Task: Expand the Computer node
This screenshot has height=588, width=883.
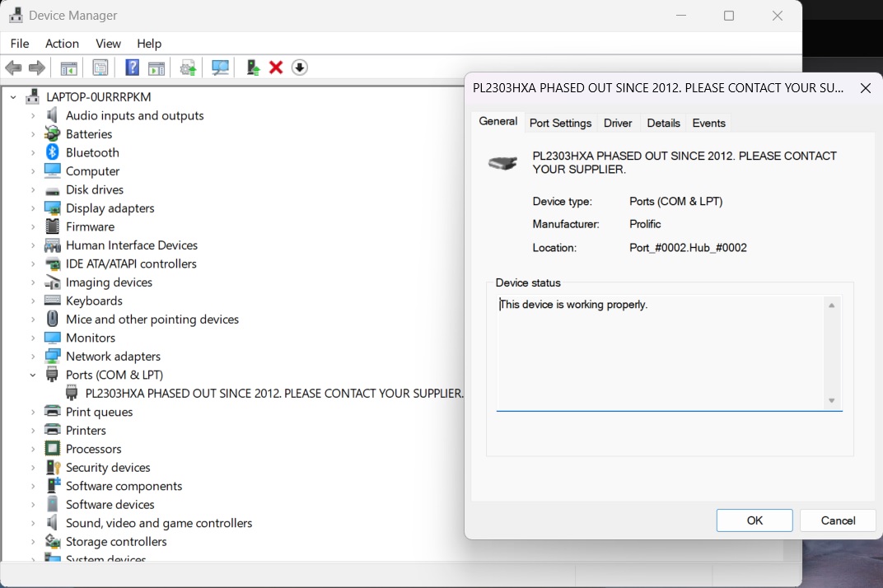Action: pyautogui.click(x=33, y=171)
